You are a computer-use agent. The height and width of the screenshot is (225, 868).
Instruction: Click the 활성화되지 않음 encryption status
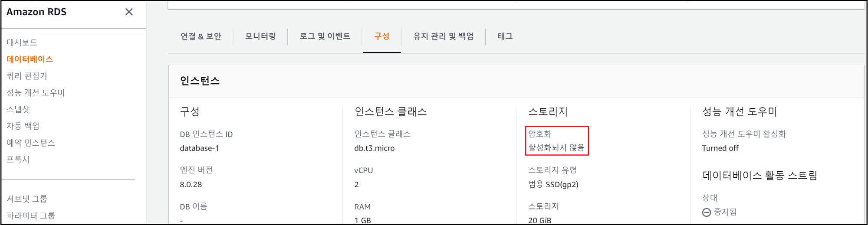click(556, 148)
